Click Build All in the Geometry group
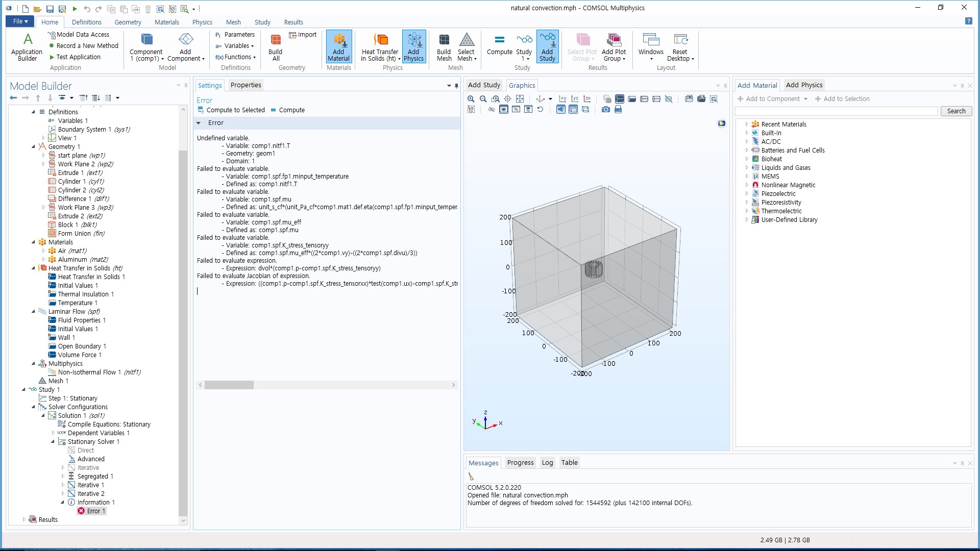Image resolution: width=980 pixels, height=551 pixels. tap(276, 47)
